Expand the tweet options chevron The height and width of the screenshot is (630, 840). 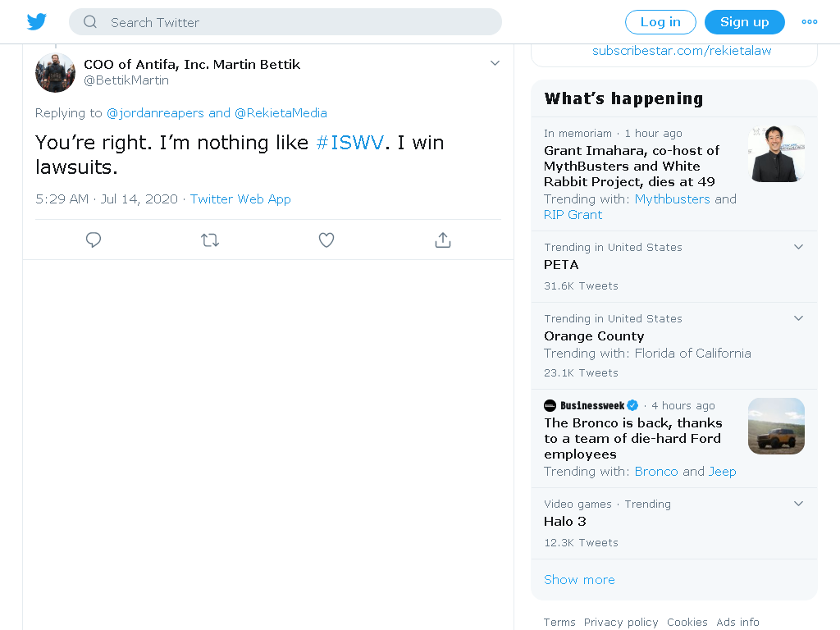click(x=495, y=63)
